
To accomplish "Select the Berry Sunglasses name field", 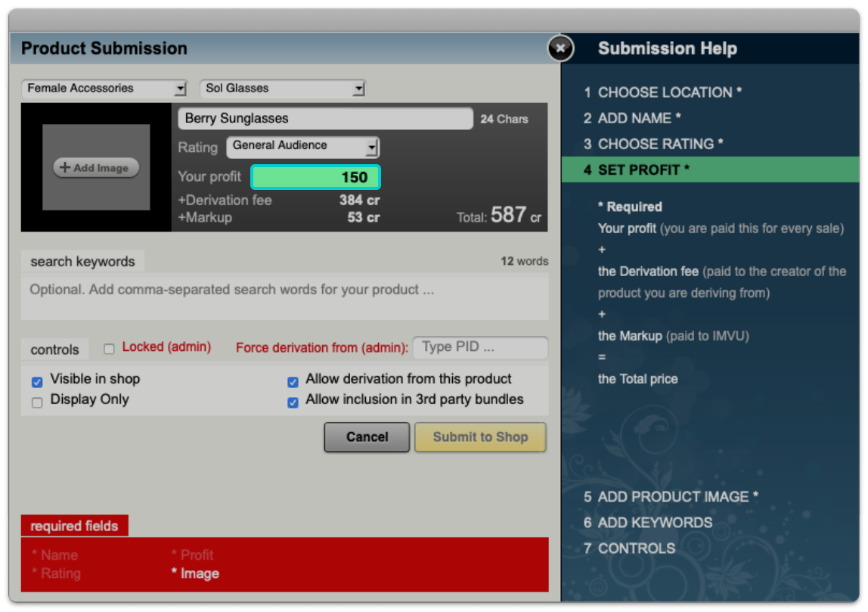I will click(x=325, y=118).
